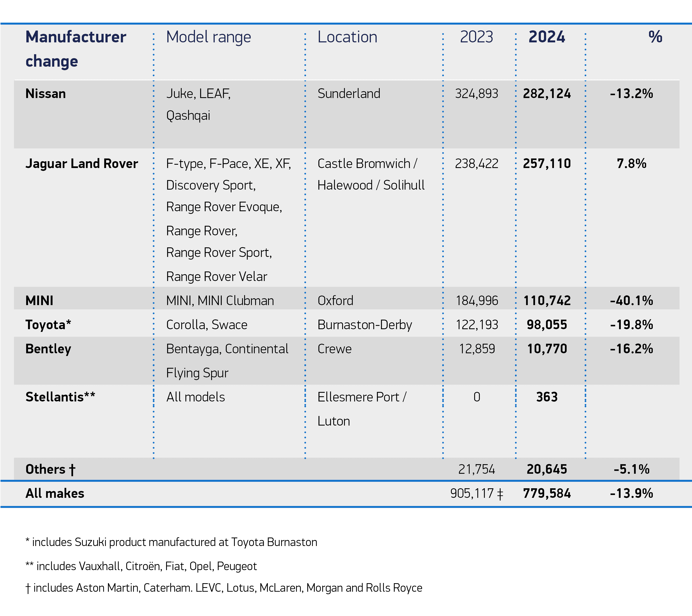Screen dimensions: 692x616
Task: Click the Location column header
Action: [x=347, y=37]
